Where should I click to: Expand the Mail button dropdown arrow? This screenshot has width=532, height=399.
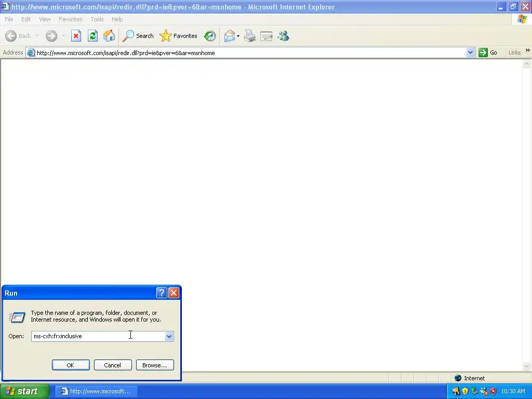[238, 36]
